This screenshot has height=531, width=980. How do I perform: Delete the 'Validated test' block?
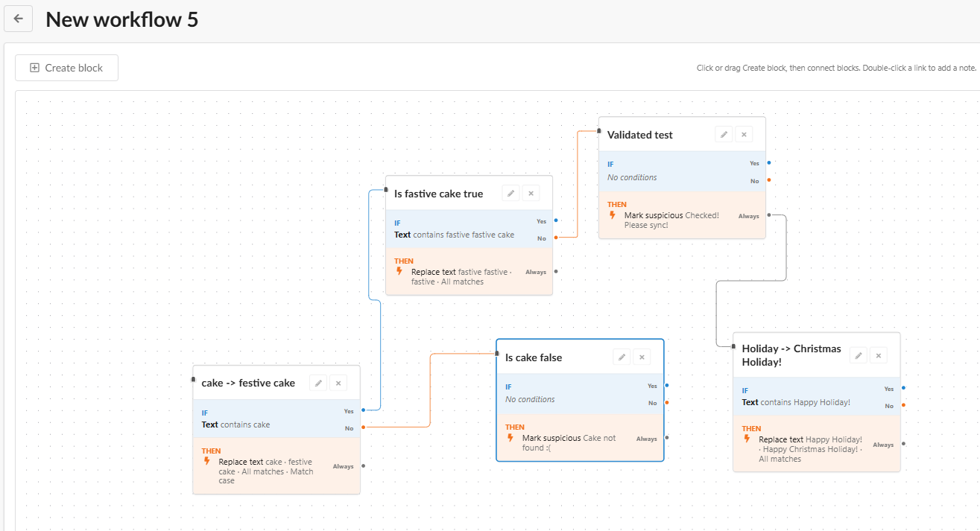(744, 135)
